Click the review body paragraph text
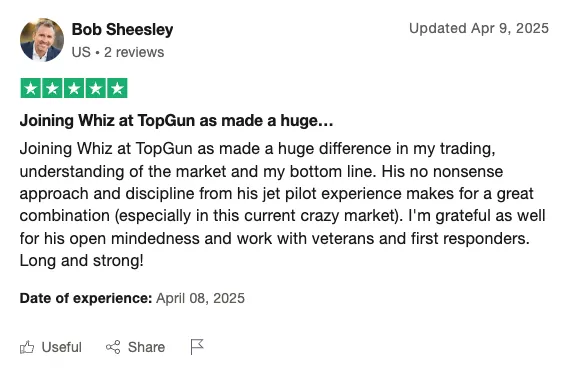Screen dimensions: 575x382 [x=282, y=205]
